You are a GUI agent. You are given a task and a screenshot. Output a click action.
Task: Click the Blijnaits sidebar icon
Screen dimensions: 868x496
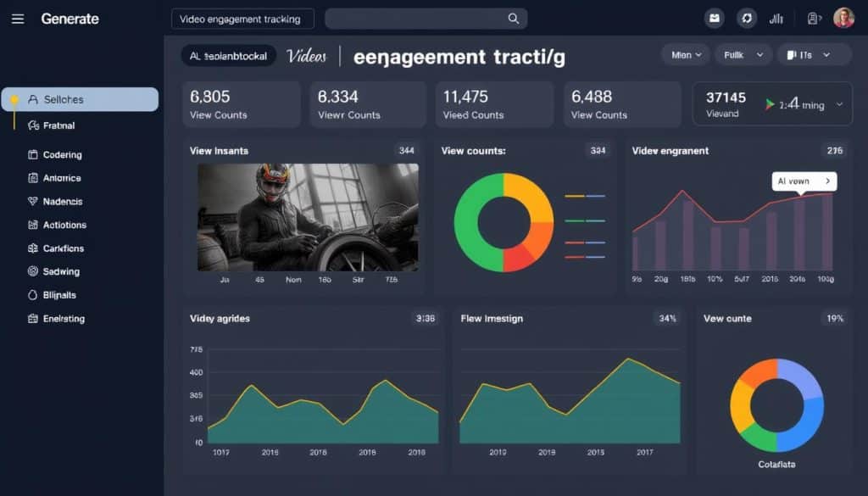33,295
